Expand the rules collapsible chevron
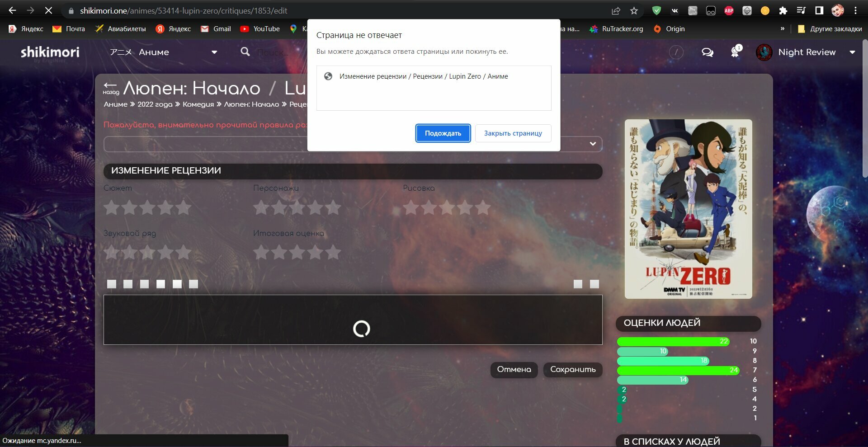Viewport: 868px width, 447px height. point(593,144)
